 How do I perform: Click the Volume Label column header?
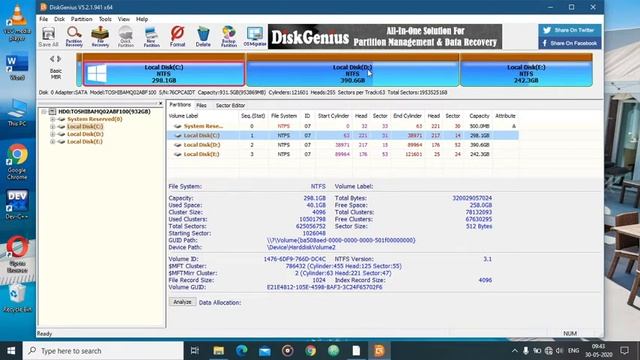click(x=183, y=116)
